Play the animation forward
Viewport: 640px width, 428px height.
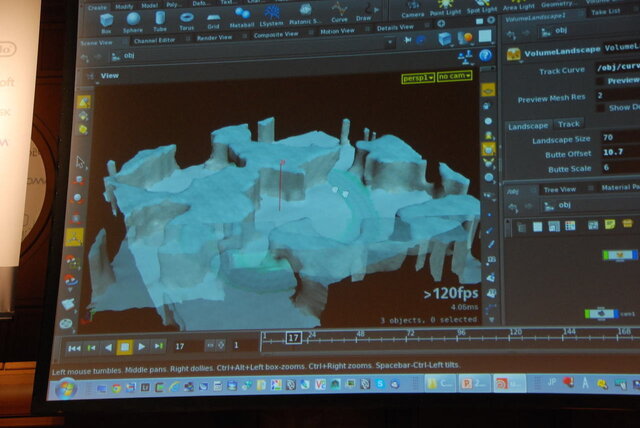coord(142,346)
